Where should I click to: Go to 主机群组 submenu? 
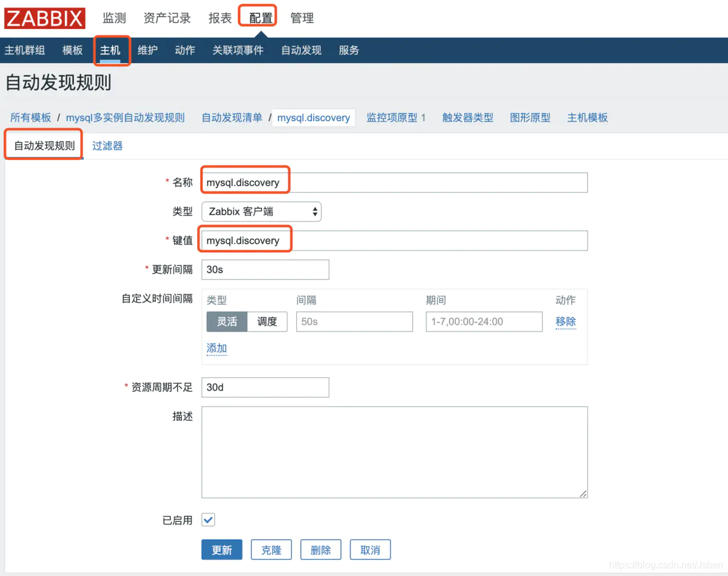25,50
